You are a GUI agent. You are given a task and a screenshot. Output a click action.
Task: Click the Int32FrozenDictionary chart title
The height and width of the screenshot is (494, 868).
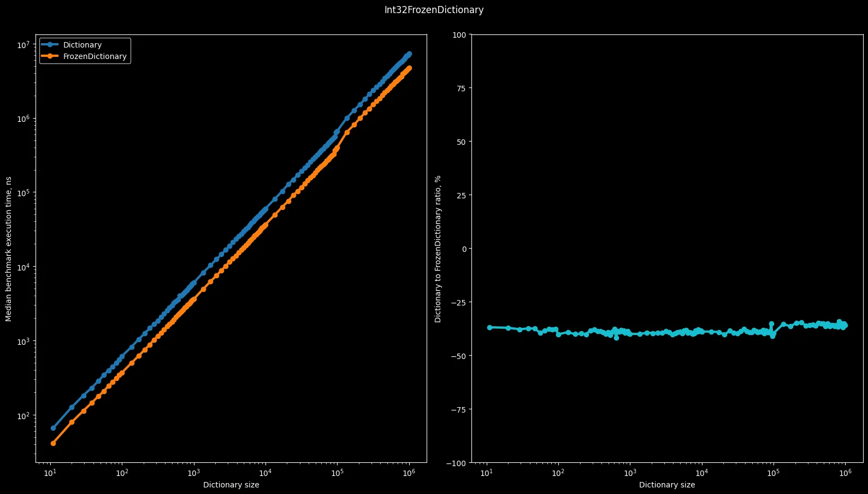point(434,10)
